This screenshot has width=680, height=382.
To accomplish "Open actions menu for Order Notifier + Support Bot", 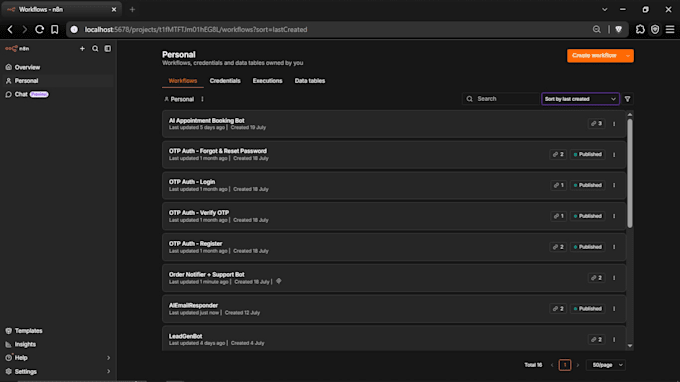I will click(x=614, y=278).
